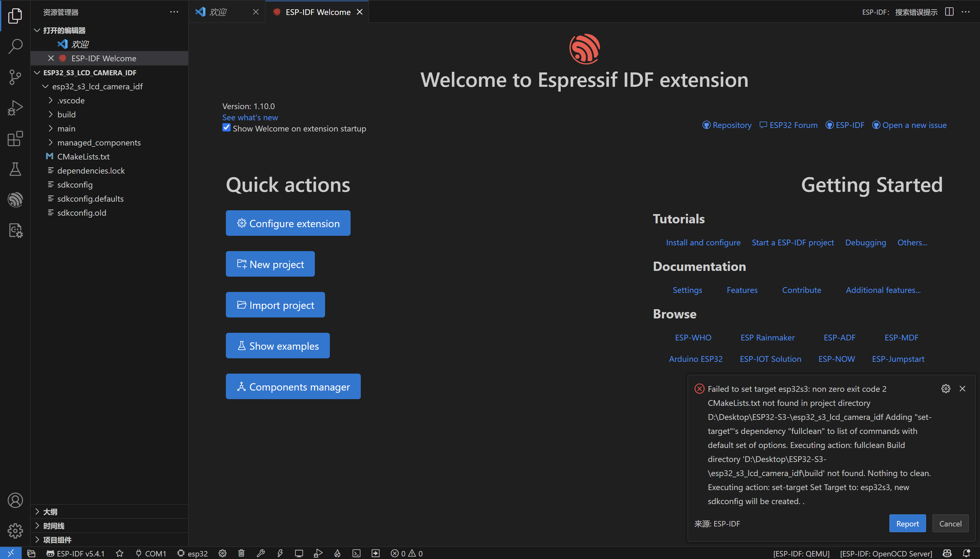Switch to the 欢迎 editor tab

[227, 12]
